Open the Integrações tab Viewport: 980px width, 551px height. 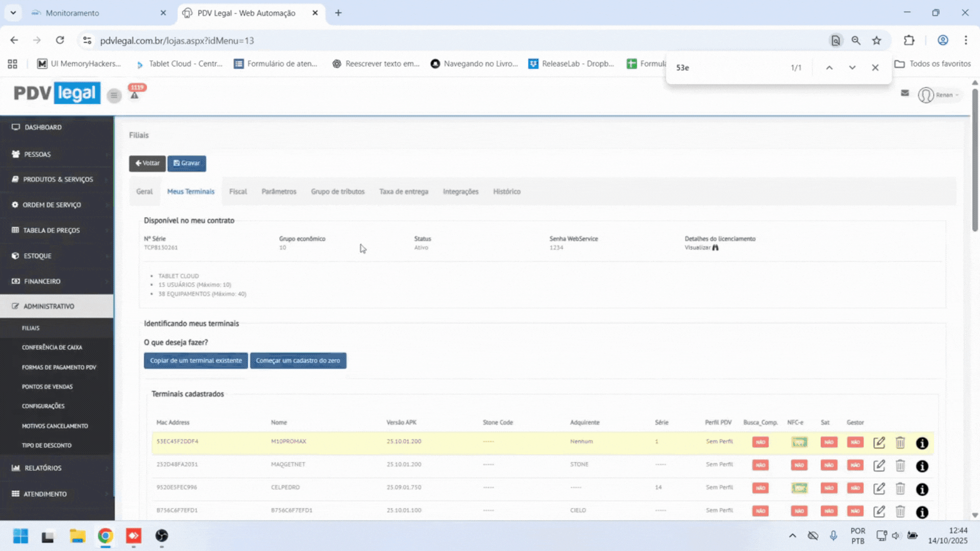[460, 192]
